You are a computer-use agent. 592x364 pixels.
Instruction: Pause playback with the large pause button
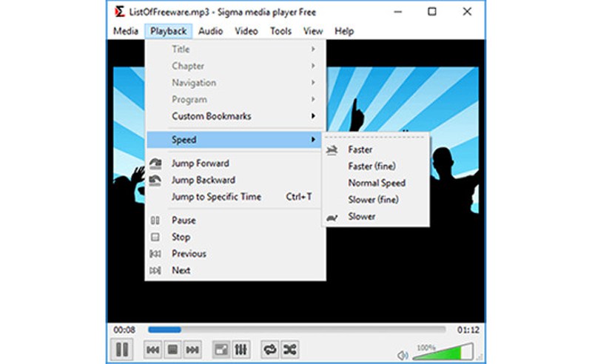(122, 349)
